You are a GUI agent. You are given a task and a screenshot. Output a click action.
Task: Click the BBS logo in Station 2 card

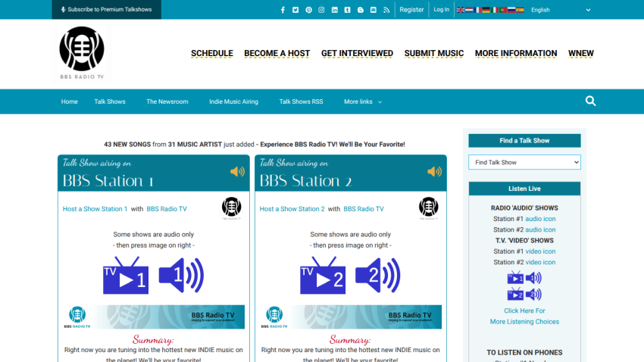(x=428, y=208)
